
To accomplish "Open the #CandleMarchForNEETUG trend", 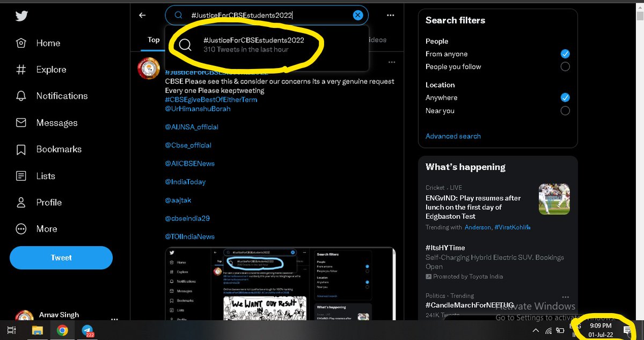I will tap(470, 305).
